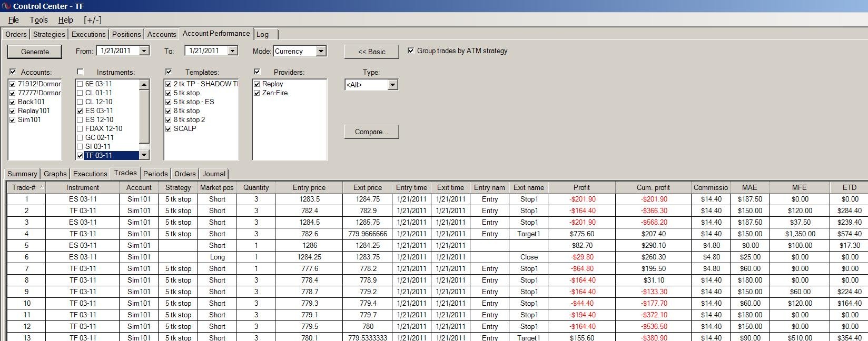Select the 1286 entry price cell
The image size is (868, 341).
(309, 245)
